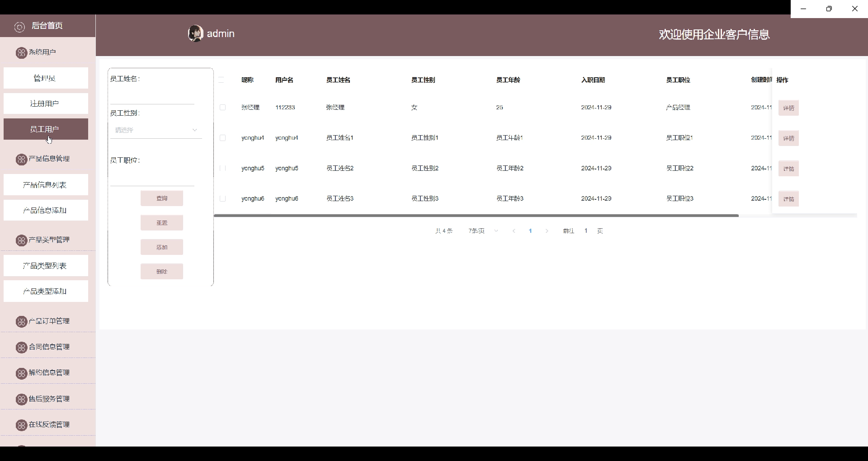Click the 合同信息管理 menu icon

point(21,347)
